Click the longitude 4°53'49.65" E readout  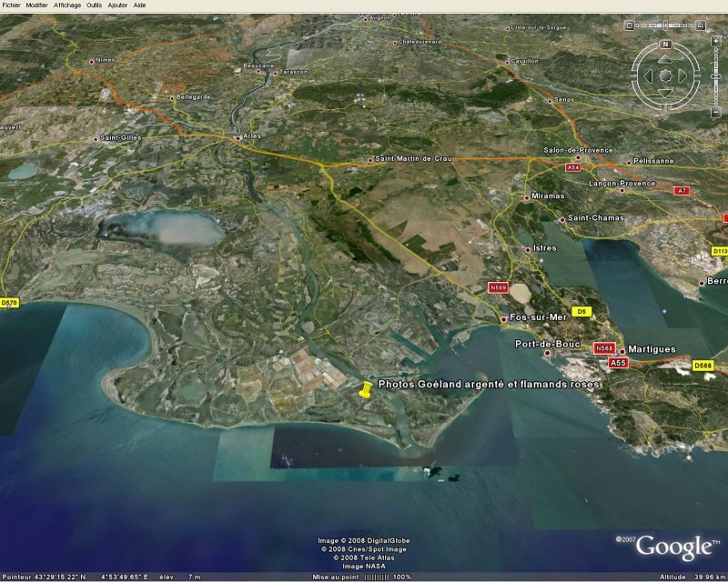125,577
